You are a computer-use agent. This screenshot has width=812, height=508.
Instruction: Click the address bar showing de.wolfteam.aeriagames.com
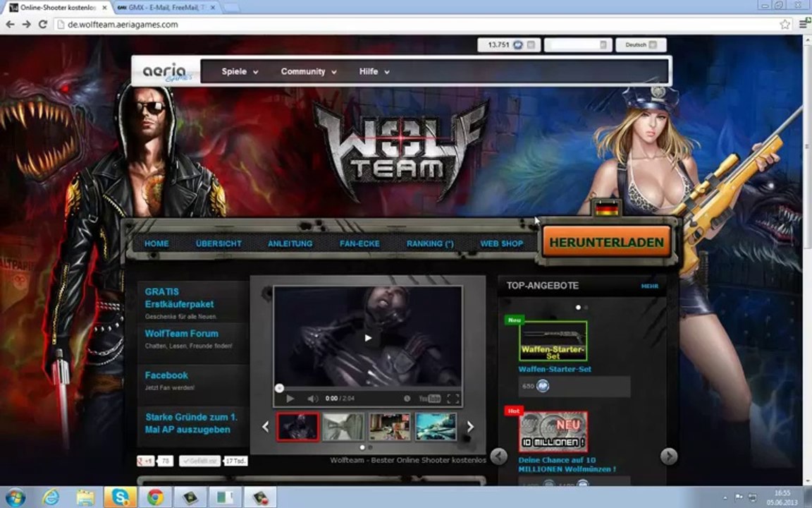[x=414, y=25]
